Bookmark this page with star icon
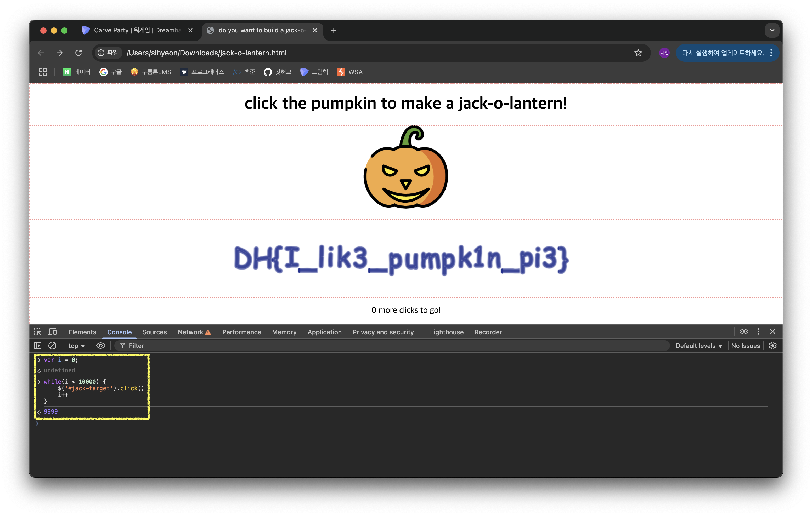Image resolution: width=812 pixels, height=516 pixels. coord(638,53)
